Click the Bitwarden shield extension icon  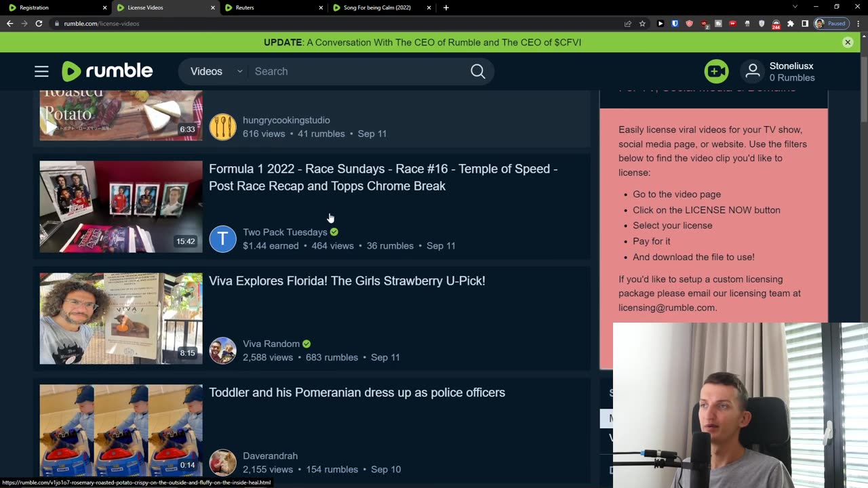(675, 23)
